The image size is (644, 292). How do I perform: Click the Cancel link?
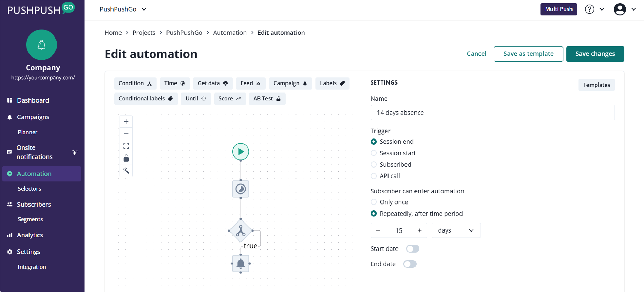click(x=476, y=54)
